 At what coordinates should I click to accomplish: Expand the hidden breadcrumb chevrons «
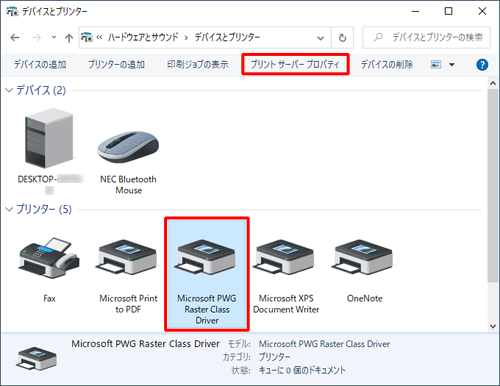click(x=99, y=37)
